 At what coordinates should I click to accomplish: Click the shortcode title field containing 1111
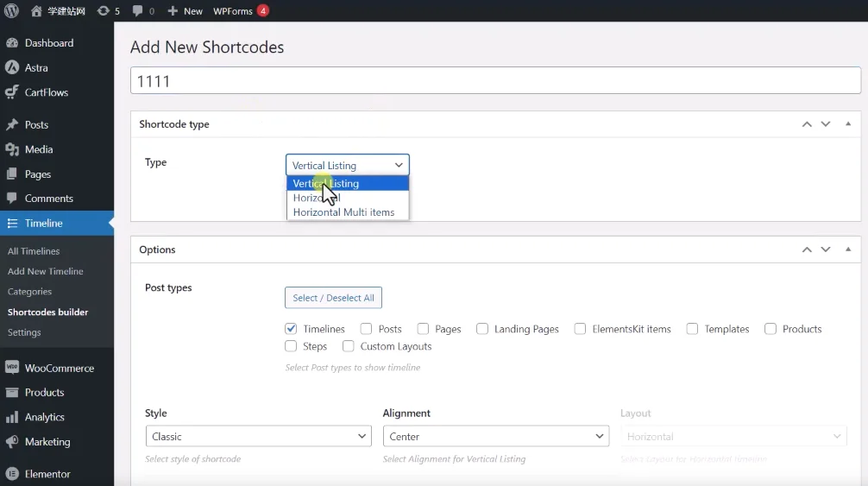(495, 81)
